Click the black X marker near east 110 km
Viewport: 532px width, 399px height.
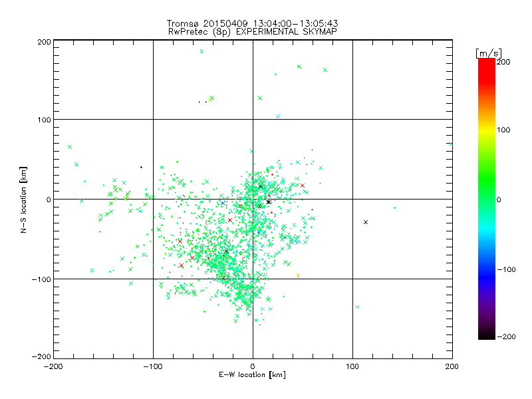pos(366,222)
